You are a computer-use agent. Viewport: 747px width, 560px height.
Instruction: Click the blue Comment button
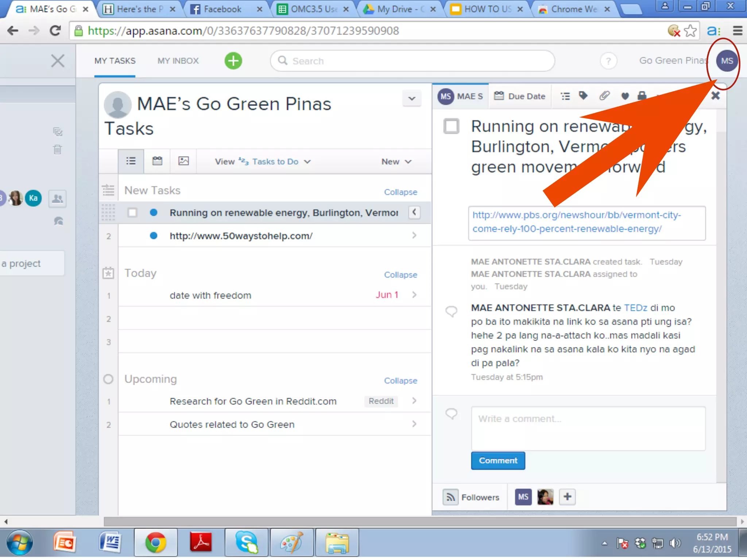[498, 461]
